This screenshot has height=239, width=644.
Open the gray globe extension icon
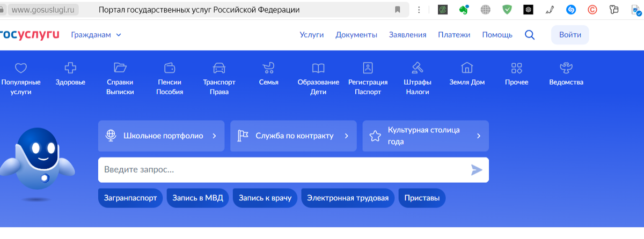(486, 10)
